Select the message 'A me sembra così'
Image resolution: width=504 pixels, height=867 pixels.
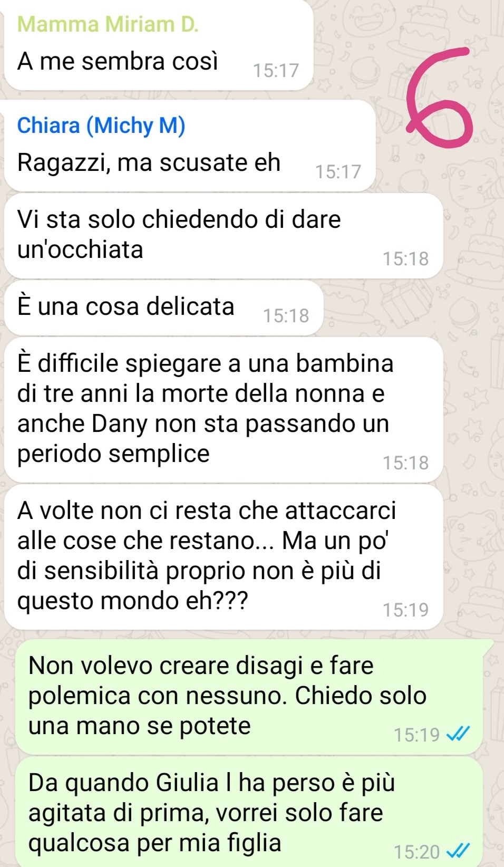158,45
